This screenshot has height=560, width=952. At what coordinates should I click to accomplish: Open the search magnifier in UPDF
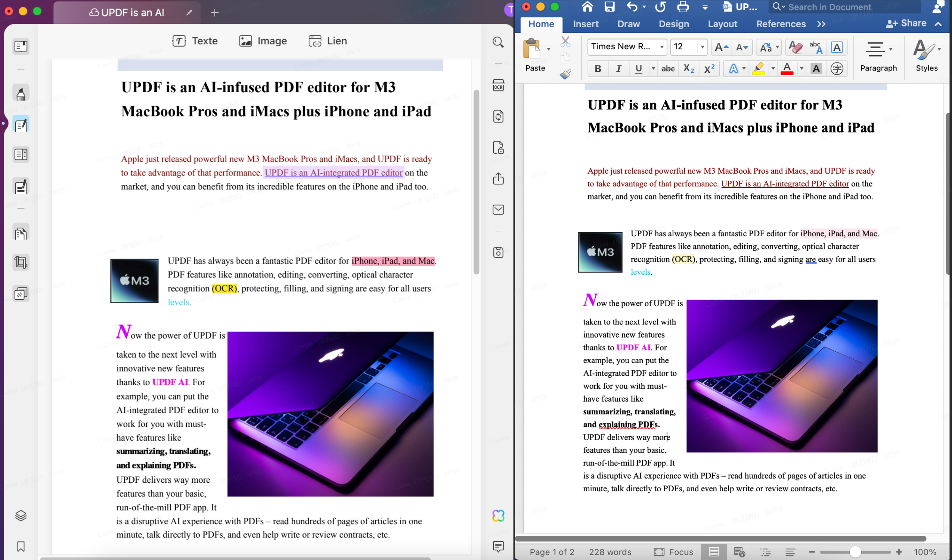(x=498, y=42)
